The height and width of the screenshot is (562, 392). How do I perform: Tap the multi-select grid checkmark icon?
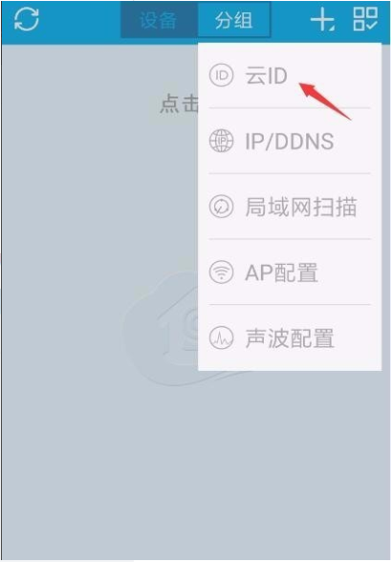coord(365,19)
